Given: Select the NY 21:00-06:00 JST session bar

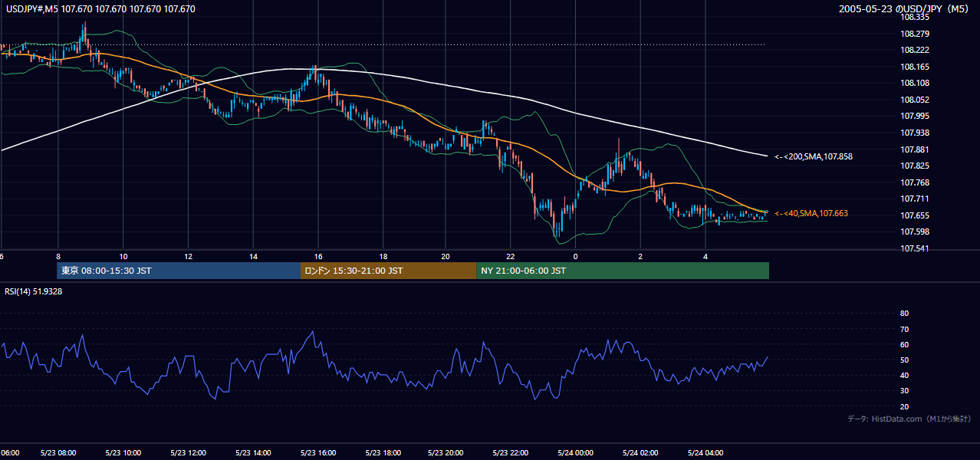Looking at the screenshot, I should pyautogui.click(x=623, y=271).
